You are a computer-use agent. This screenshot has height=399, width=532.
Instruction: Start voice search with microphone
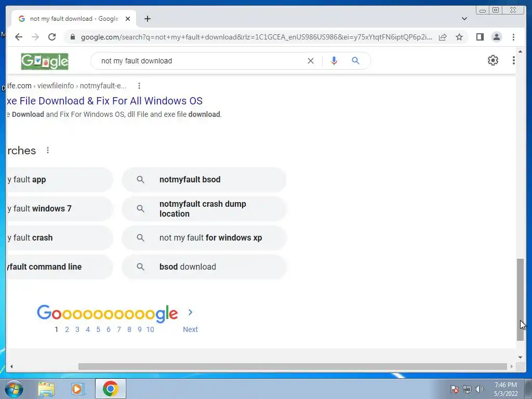pos(334,61)
